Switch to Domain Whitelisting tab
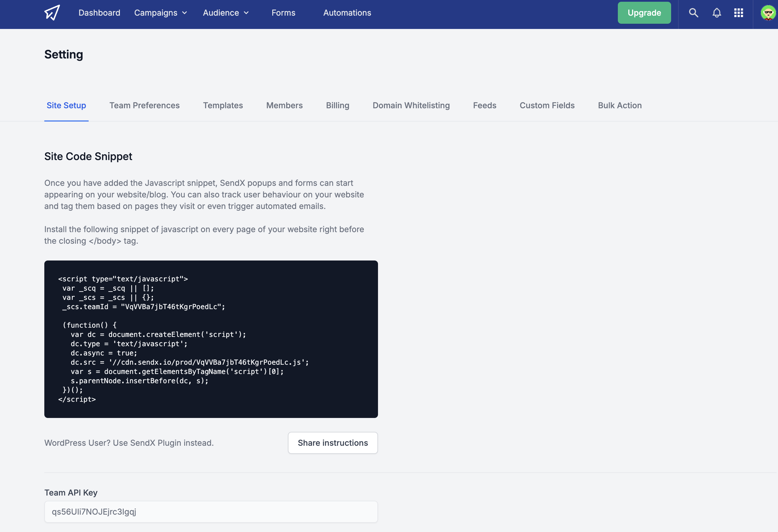This screenshot has width=778, height=532. [411, 105]
